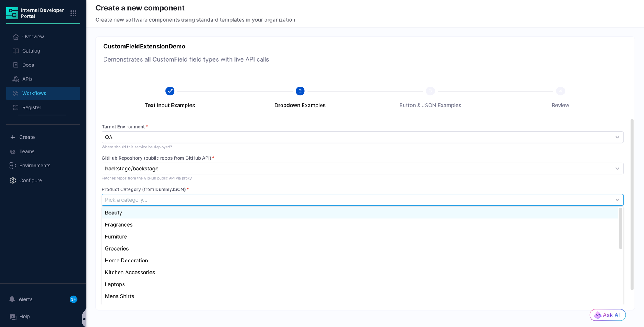Click the Alerts bell icon
The image size is (644, 327).
[12, 299]
